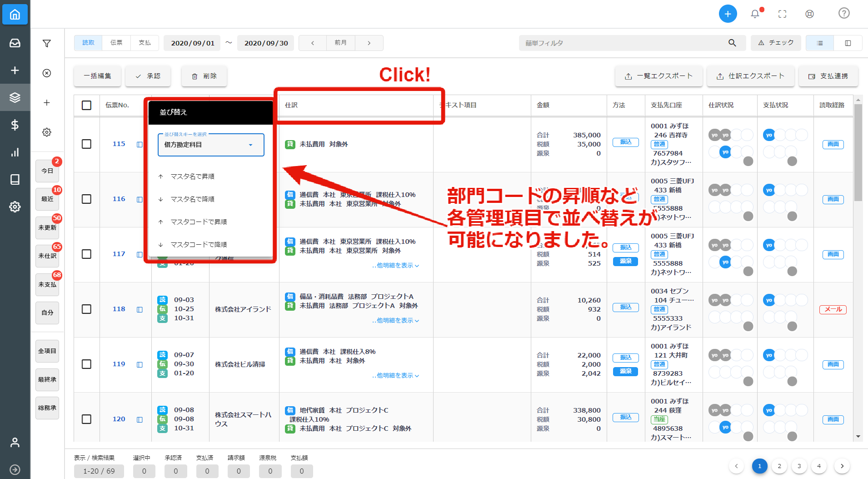Open slip number 119 link
This screenshot has height=479, width=868.
tap(119, 364)
